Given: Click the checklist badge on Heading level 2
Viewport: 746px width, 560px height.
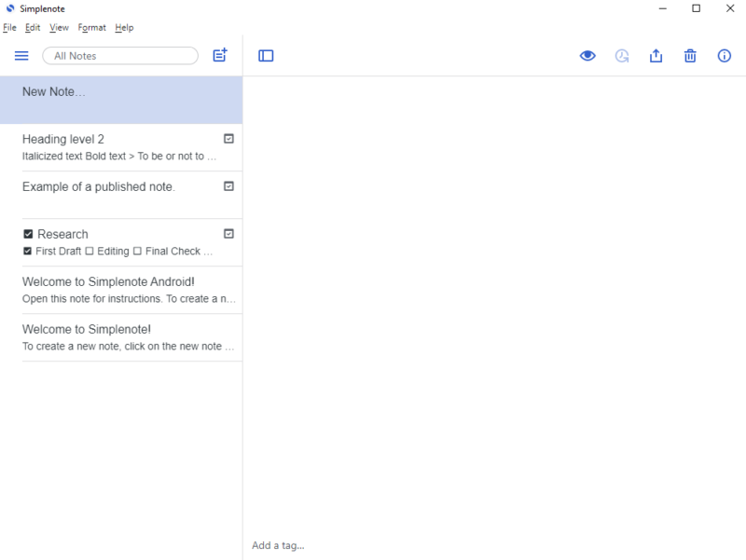Looking at the screenshot, I should tap(230, 138).
